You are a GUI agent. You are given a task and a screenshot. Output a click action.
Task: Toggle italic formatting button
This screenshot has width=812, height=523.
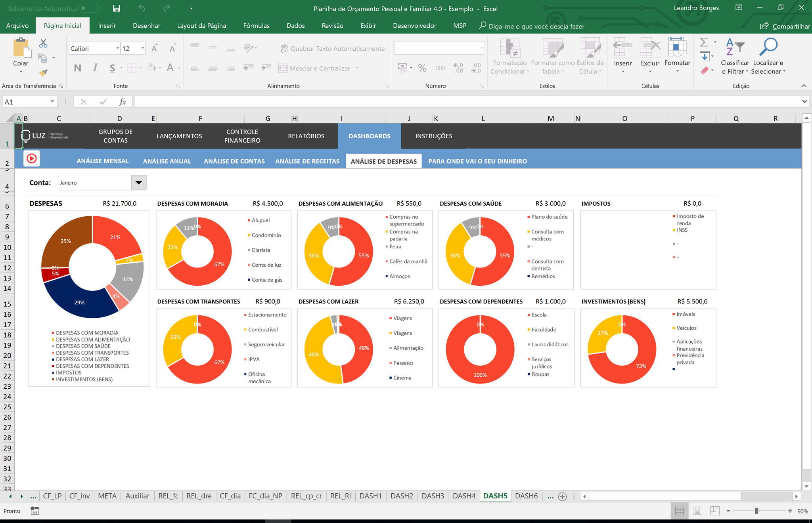tap(95, 68)
